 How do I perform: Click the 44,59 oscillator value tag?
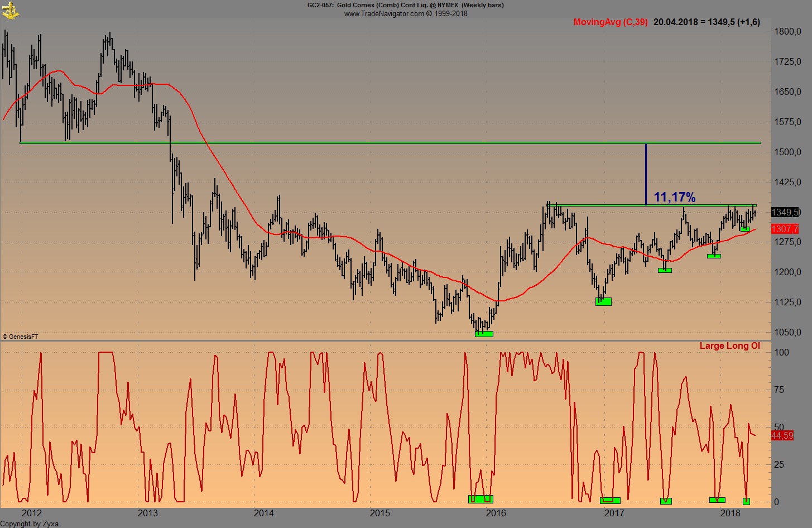[781, 436]
